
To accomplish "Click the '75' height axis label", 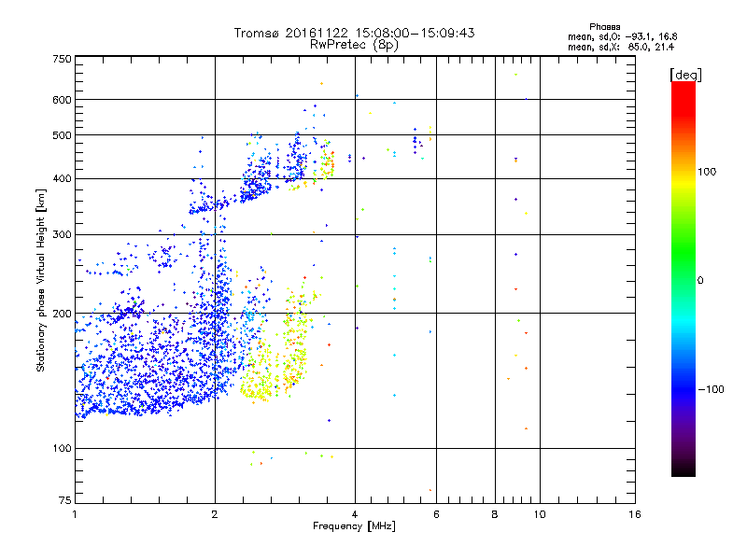I will click(65, 500).
